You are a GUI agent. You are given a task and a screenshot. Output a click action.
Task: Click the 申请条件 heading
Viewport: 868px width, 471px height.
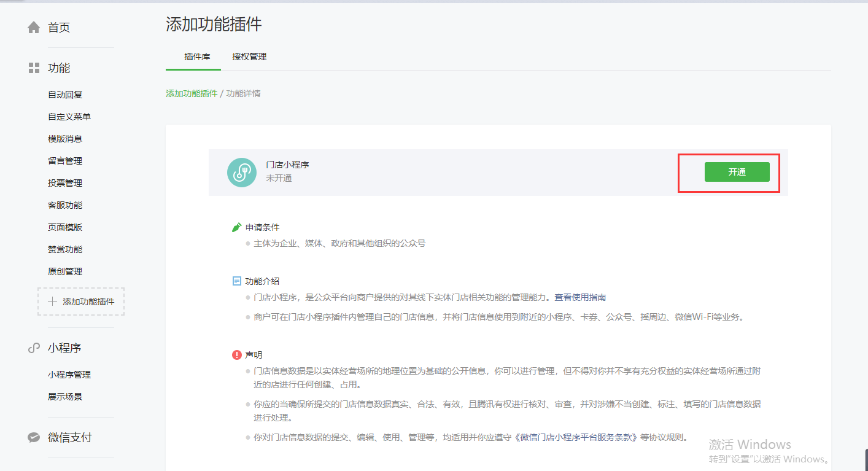click(262, 227)
